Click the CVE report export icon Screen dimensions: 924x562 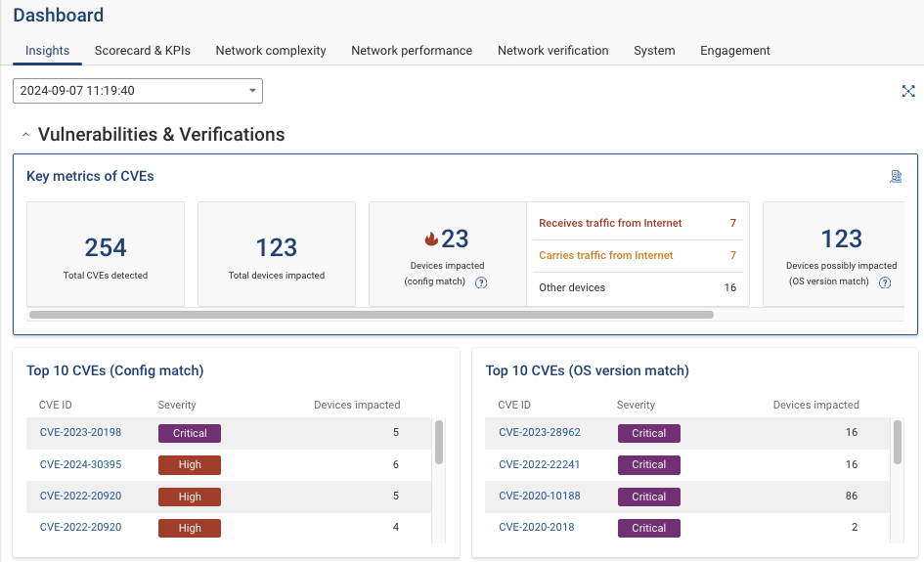coord(896,177)
